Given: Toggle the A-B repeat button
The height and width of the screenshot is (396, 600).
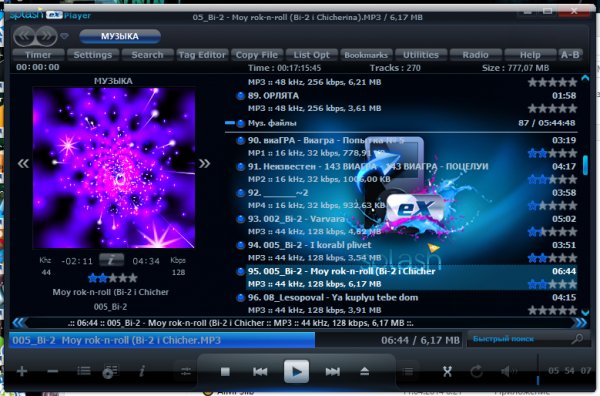Looking at the screenshot, I should 570,55.
